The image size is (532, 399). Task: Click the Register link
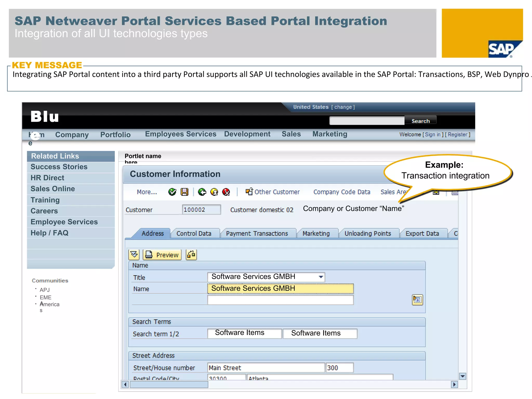pos(457,134)
